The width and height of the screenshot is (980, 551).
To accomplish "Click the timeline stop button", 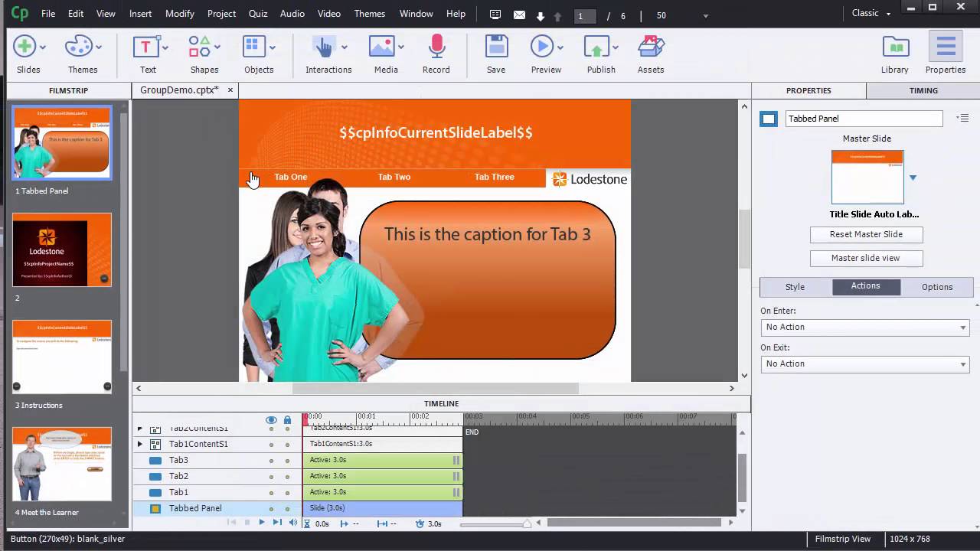I will (247, 522).
